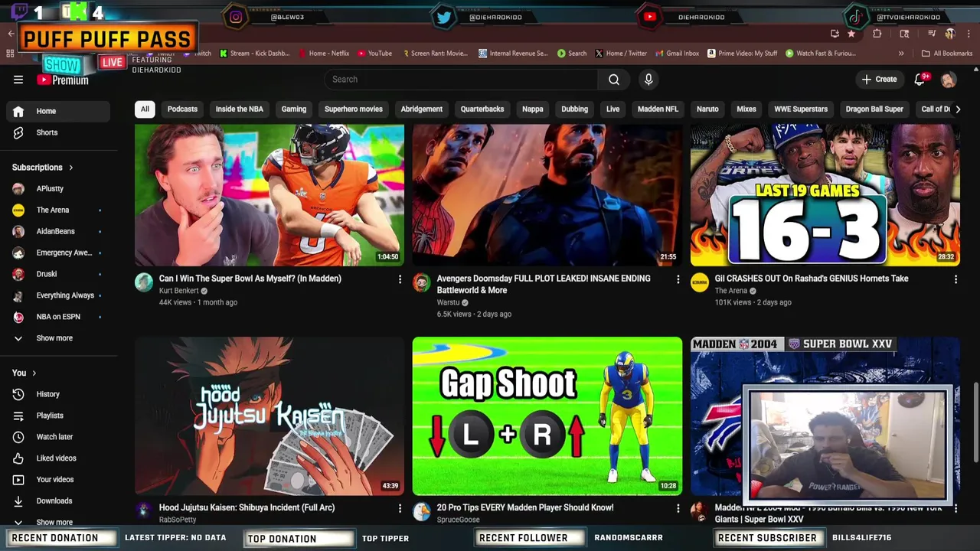Click into the YouTube search field
Viewport: 980px width, 551px height.
coord(461,80)
